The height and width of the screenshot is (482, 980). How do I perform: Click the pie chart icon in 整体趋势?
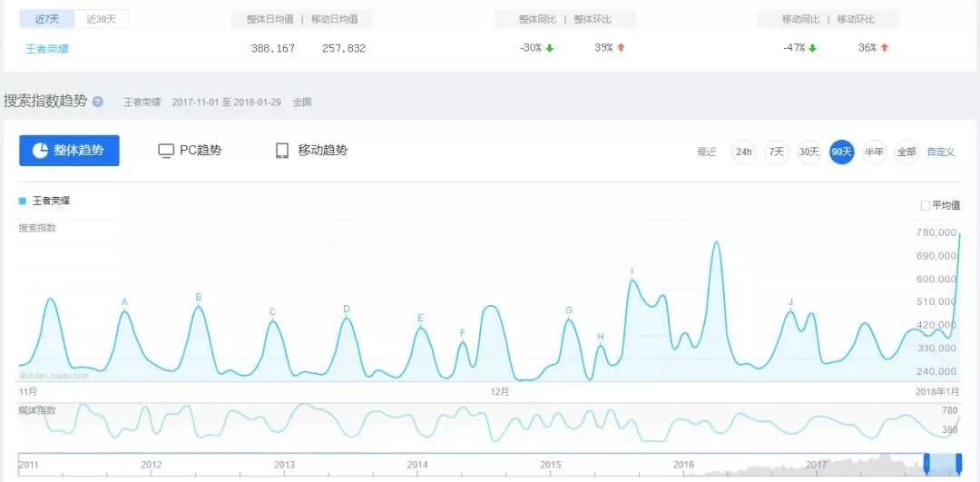[40, 151]
